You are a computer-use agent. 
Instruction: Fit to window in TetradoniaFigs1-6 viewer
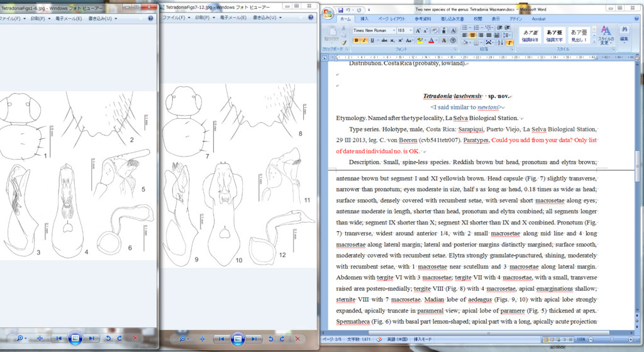[x=40, y=338]
